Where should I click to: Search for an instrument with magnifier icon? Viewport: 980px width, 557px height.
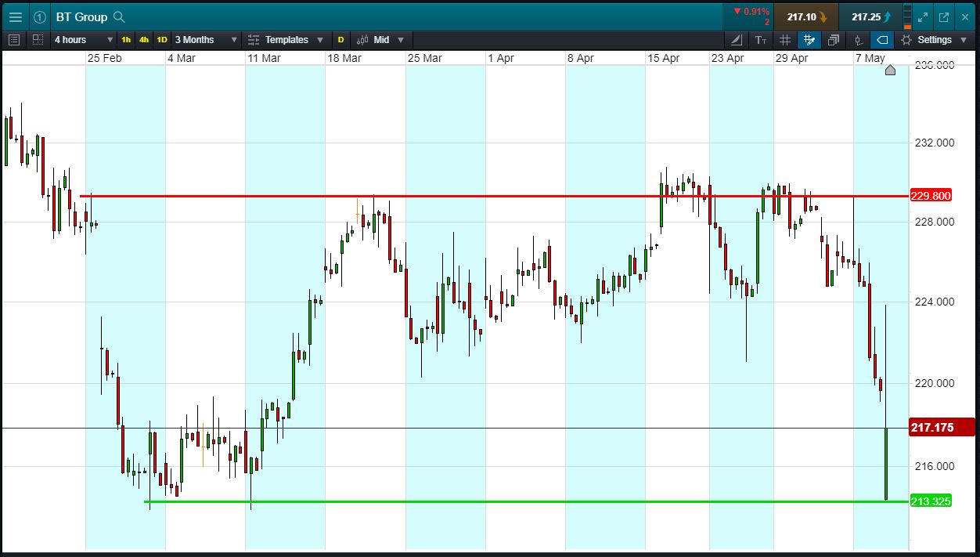(119, 16)
